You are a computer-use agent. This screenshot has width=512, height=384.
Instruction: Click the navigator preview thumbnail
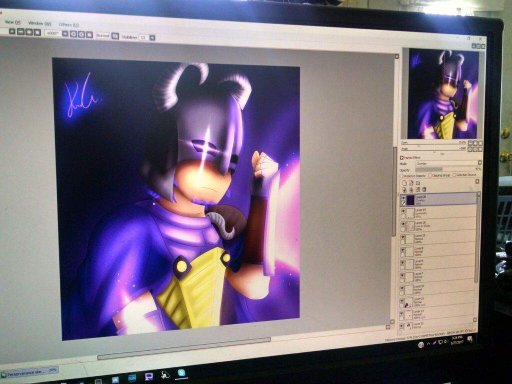tap(443, 94)
